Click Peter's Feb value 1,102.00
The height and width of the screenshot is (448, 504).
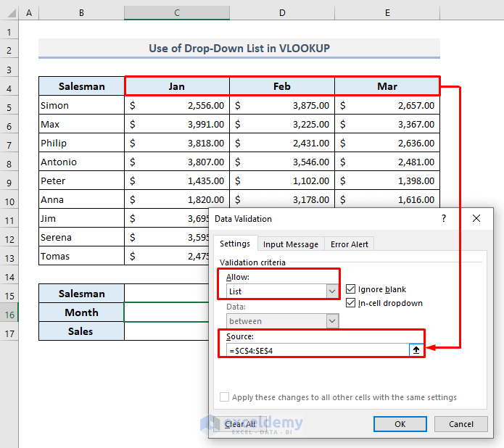[x=282, y=181]
